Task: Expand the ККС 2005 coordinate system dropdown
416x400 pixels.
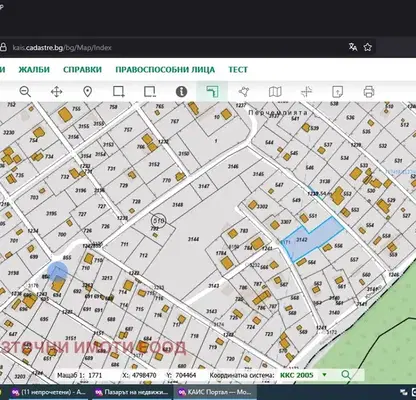Action: [324, 375]
